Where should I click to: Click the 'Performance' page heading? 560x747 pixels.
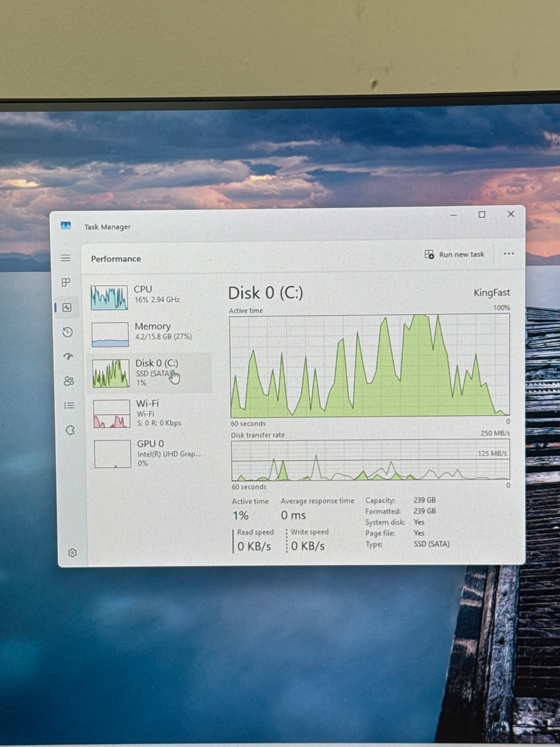point(116,259)
